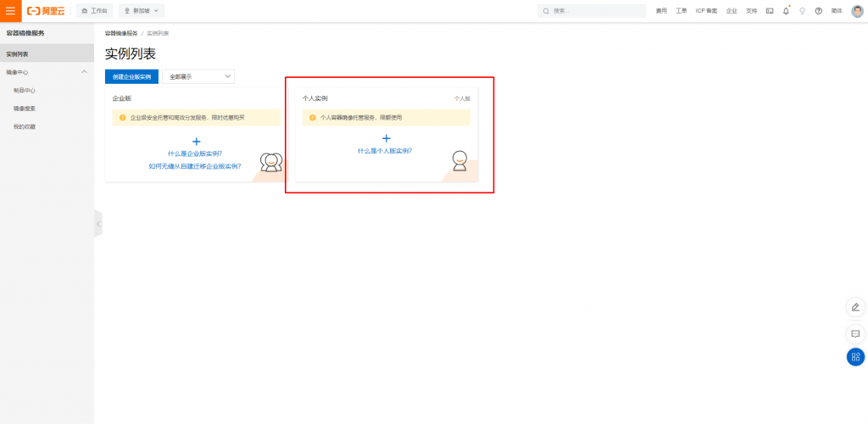Open the 工单 ticket menu
The width and height of the screenshot is (868, 424).
click(681, 11)
